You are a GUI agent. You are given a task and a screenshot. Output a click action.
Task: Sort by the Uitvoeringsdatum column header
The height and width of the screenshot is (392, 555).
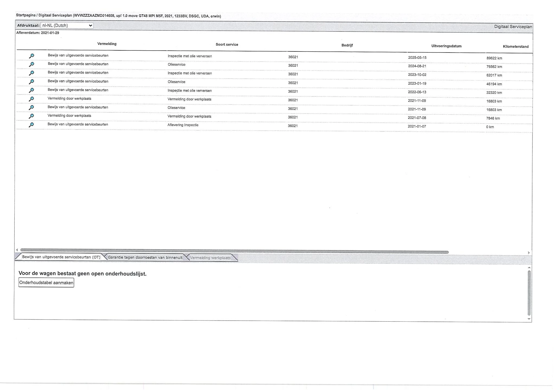(x=446, y=46)
